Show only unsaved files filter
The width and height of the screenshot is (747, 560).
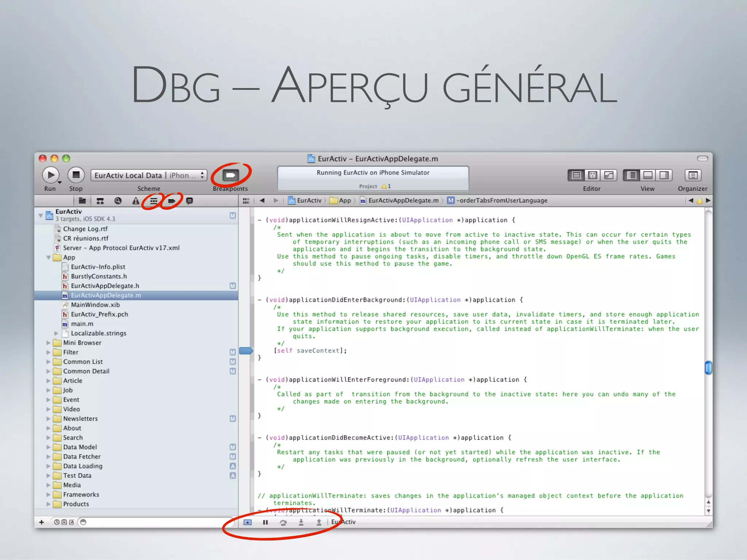71,522
